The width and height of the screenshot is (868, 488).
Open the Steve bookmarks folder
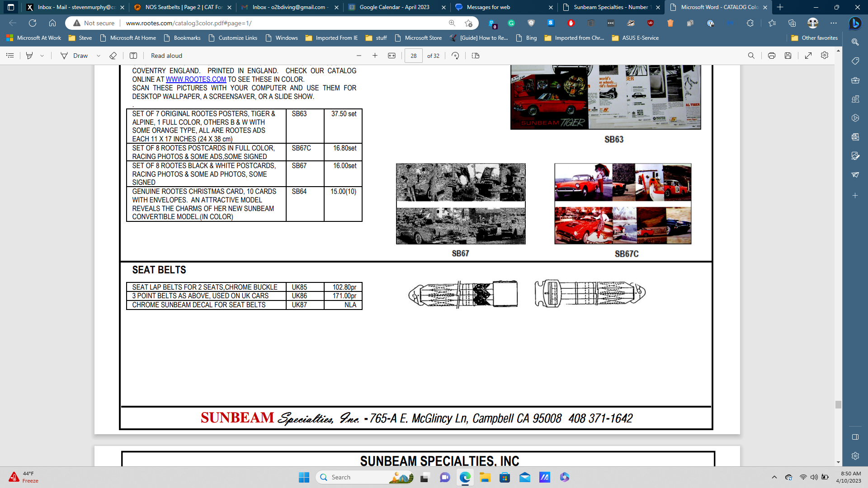(80, 38)
